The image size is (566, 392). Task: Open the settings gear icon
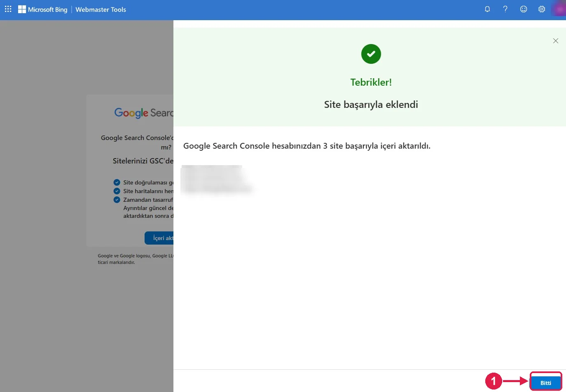click(542, 9)
